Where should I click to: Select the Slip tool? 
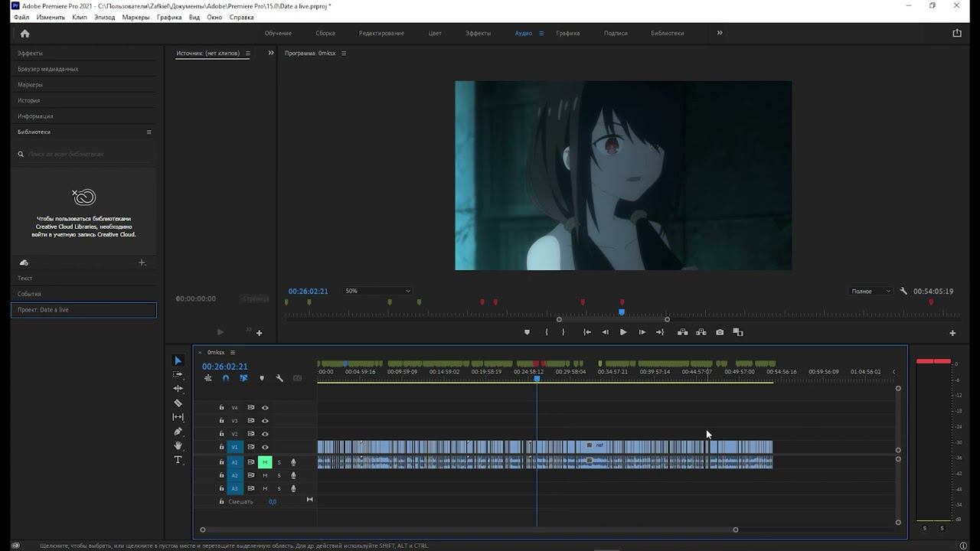click(178, 417)
